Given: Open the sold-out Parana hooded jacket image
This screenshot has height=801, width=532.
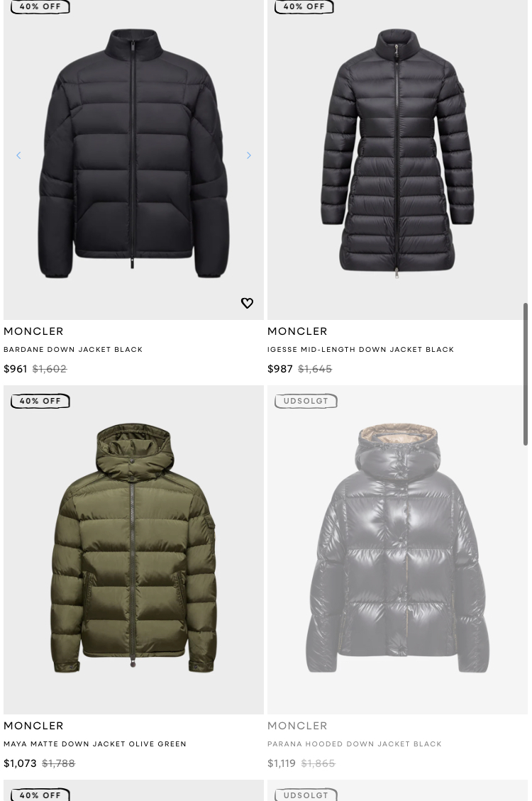Looking at the screenshot, I should tap(397, 550).
